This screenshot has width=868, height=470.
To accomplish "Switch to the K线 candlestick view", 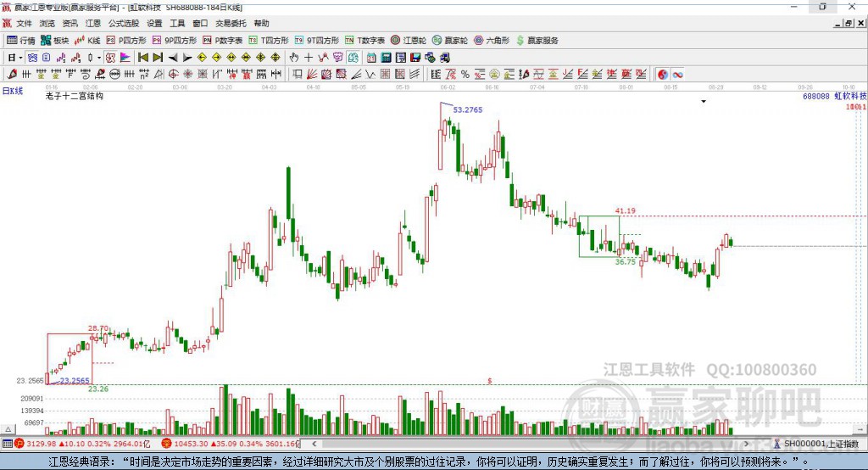I will (87, 41).
